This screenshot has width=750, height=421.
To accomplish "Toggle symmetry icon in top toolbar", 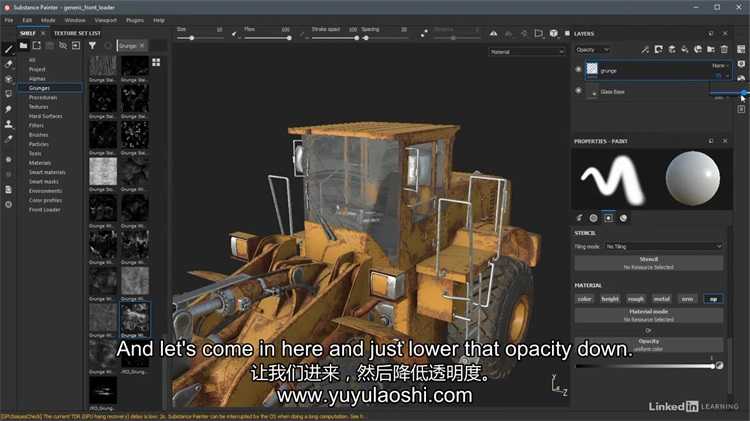I will point(493,33).
